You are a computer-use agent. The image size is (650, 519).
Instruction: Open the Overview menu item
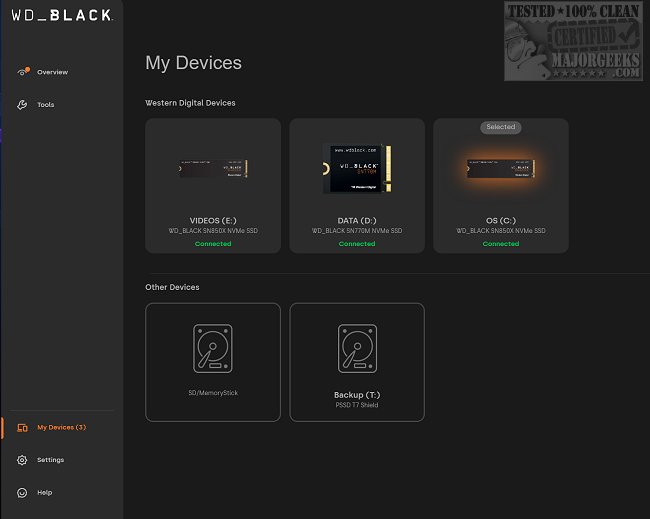(x=52, y=72)
